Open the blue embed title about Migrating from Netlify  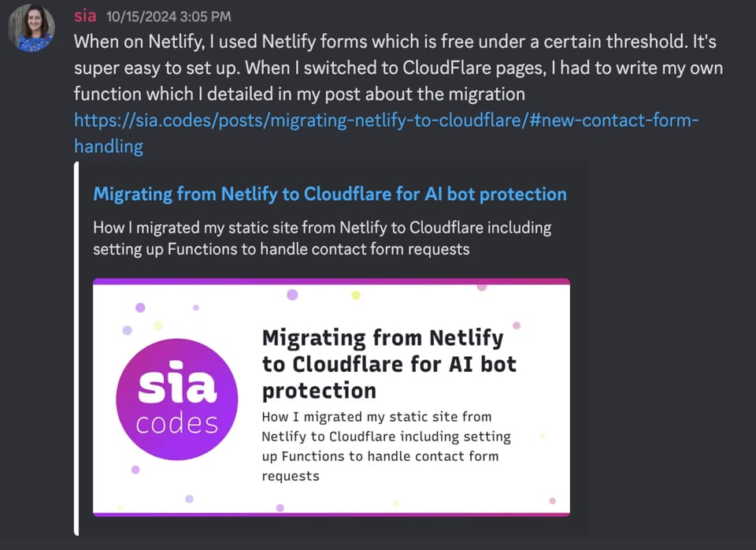tap(329, 194)
